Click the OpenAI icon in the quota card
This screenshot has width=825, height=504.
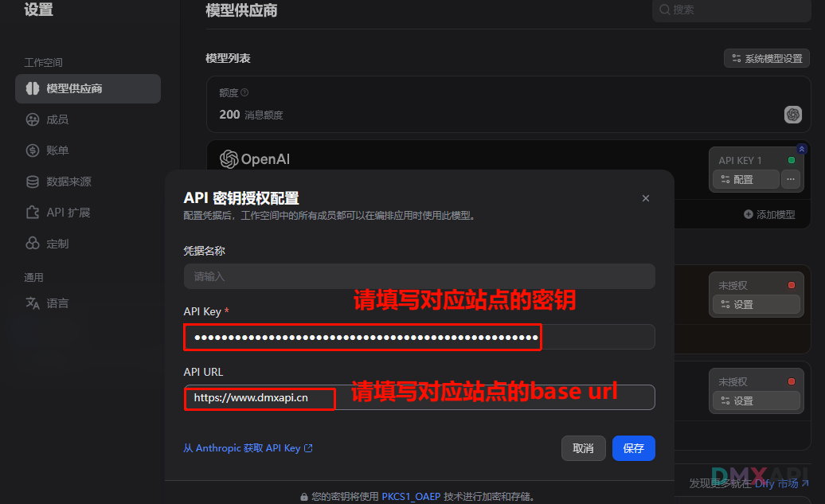(793, 114)
